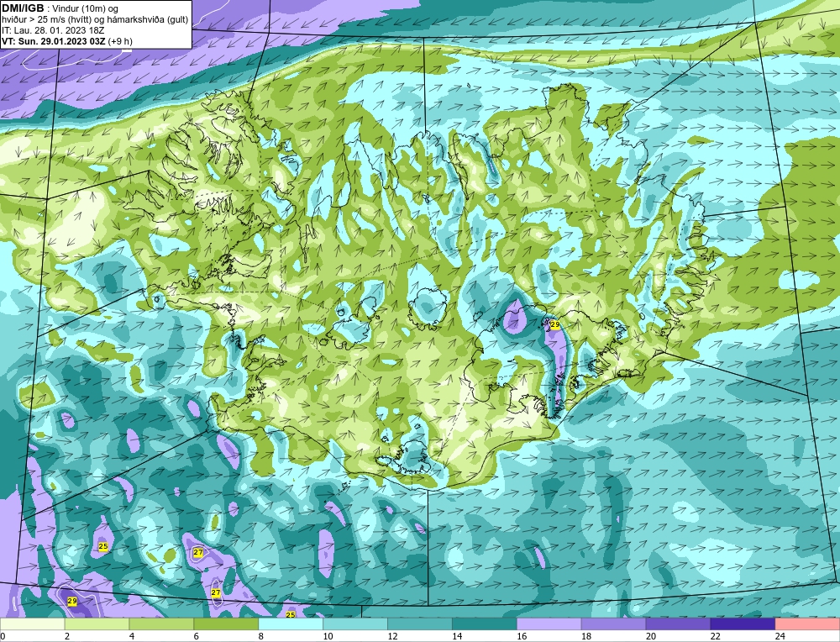Click the legend scale value "10"
This screenshot has width=840, height=642.
328,636
